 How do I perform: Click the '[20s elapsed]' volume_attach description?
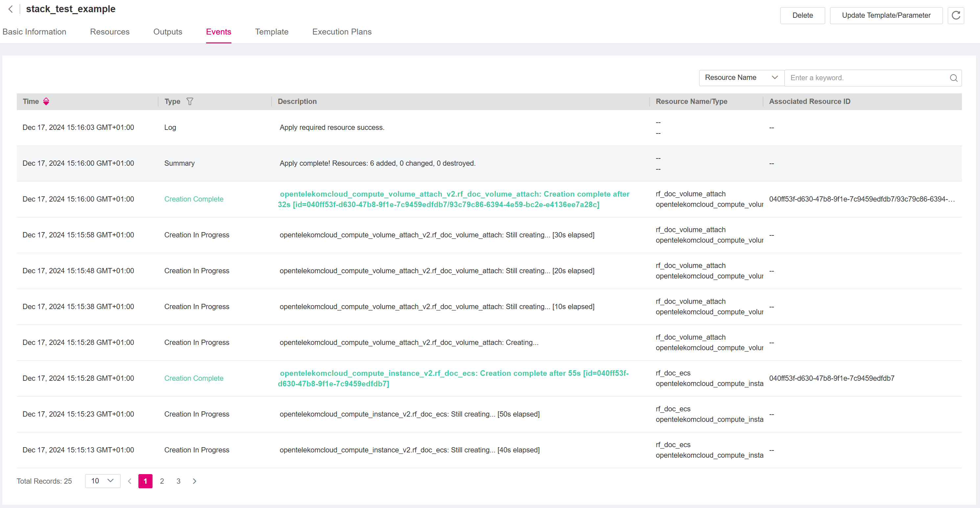(437, 271)
